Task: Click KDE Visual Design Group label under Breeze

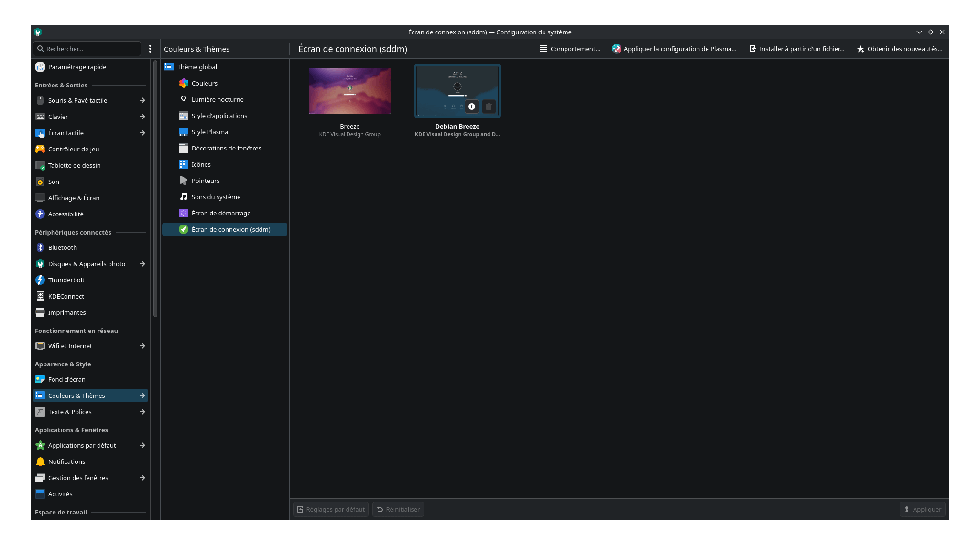Action: point(350,134)
